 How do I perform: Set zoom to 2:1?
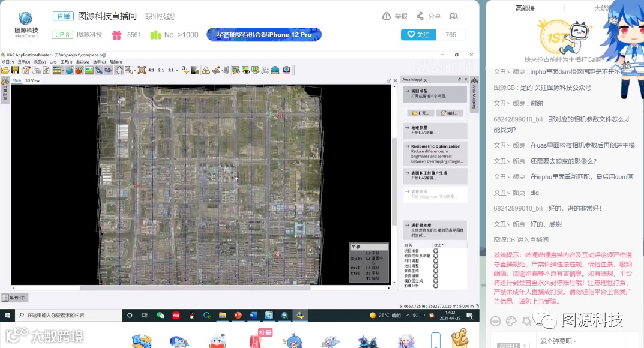(161, 70)
